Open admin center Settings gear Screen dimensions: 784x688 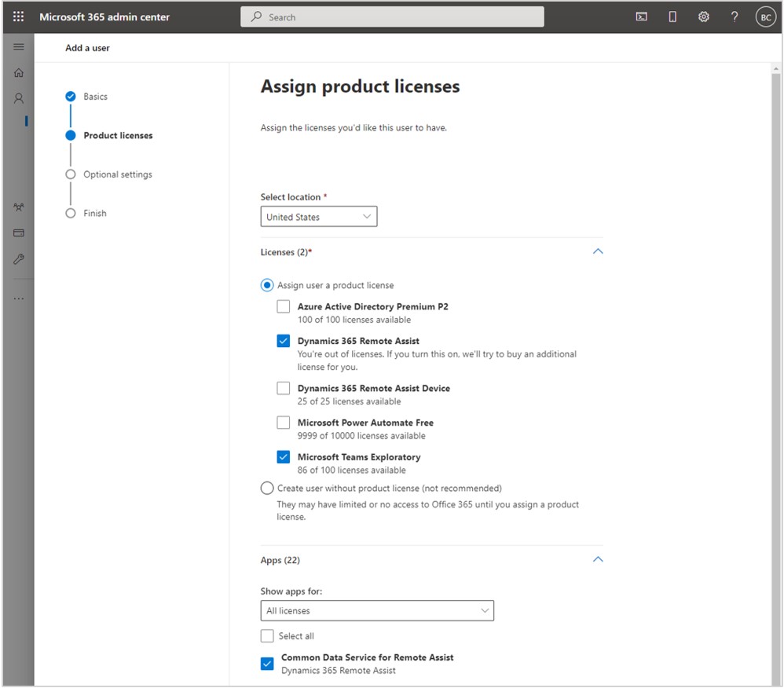[x=703, y=16]
